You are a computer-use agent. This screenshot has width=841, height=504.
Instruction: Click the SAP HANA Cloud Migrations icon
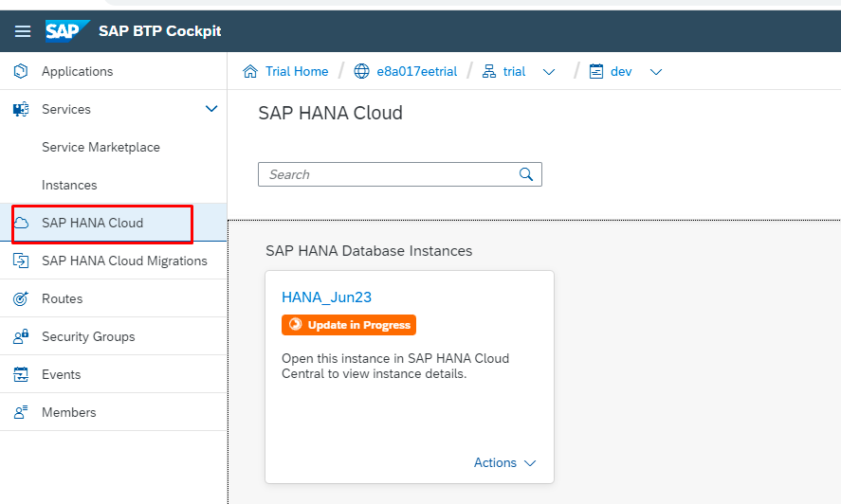click(21, 261)
